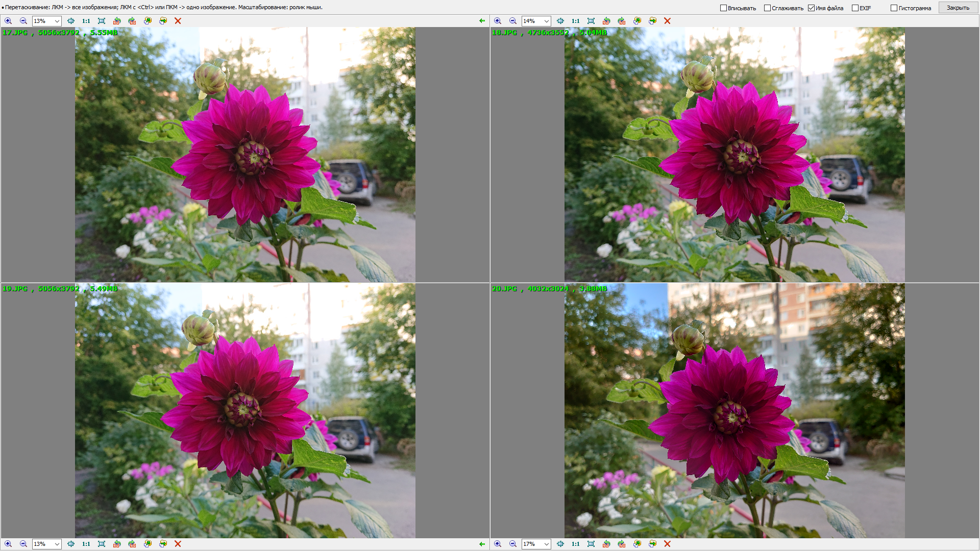The height and width of the screenshot is (551, 980).
Task: Enable the Гистограмма checkbox
Action: (894, 8)
